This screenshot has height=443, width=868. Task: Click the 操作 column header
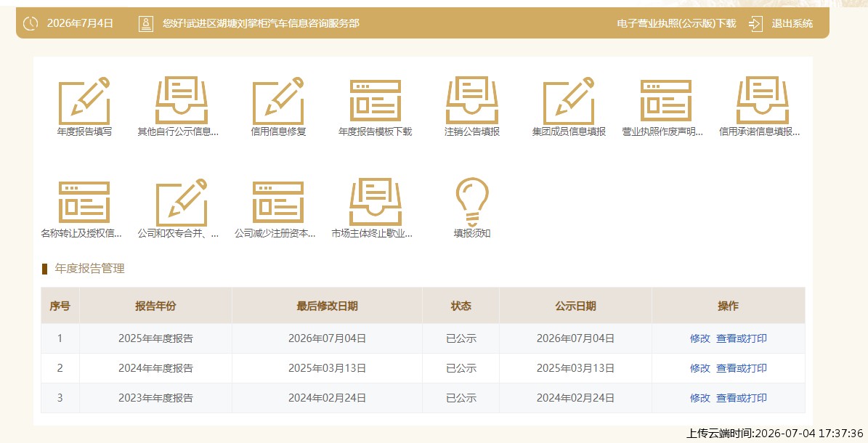729,306
